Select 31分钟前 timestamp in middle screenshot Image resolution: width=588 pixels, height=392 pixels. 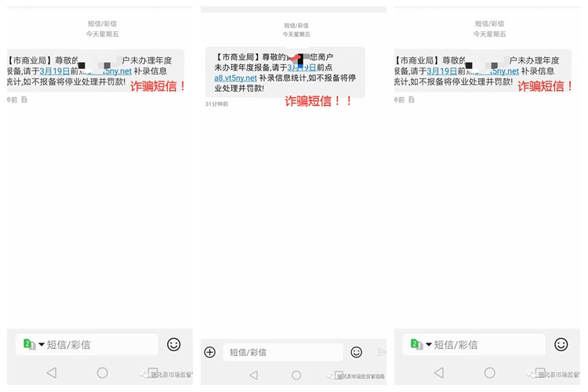pyautogui.click(x=216, y=104)
